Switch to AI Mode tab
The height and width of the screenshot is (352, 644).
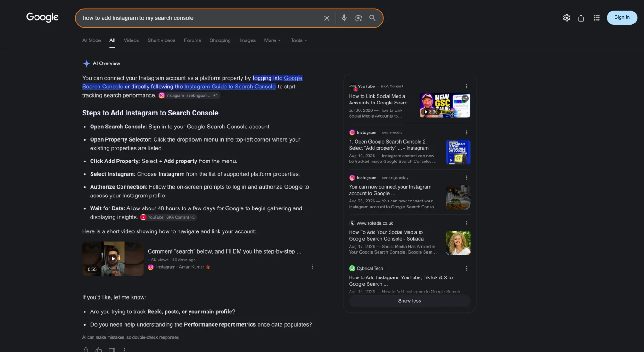coord(92,40)
